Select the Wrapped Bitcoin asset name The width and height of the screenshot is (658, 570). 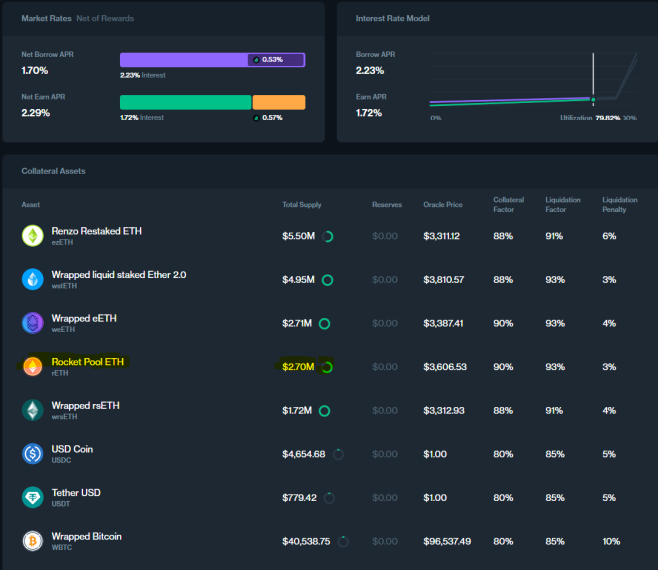(86, 536)
